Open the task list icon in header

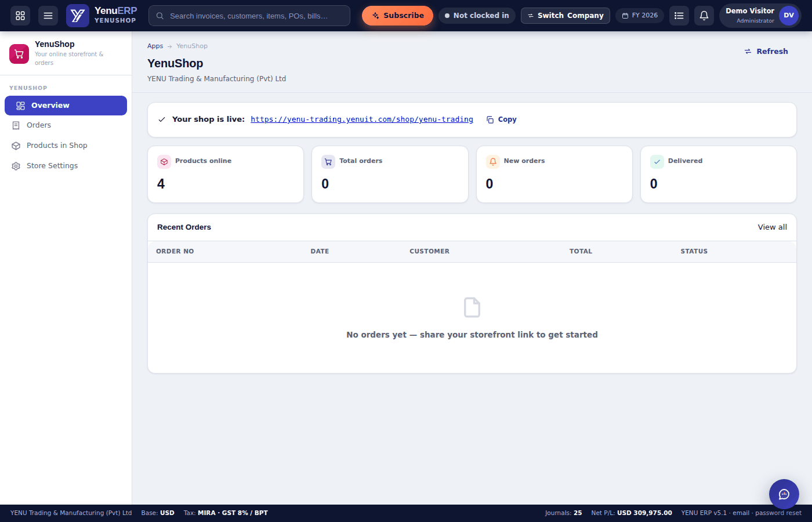pyautogui.click(x=679, y=16)
